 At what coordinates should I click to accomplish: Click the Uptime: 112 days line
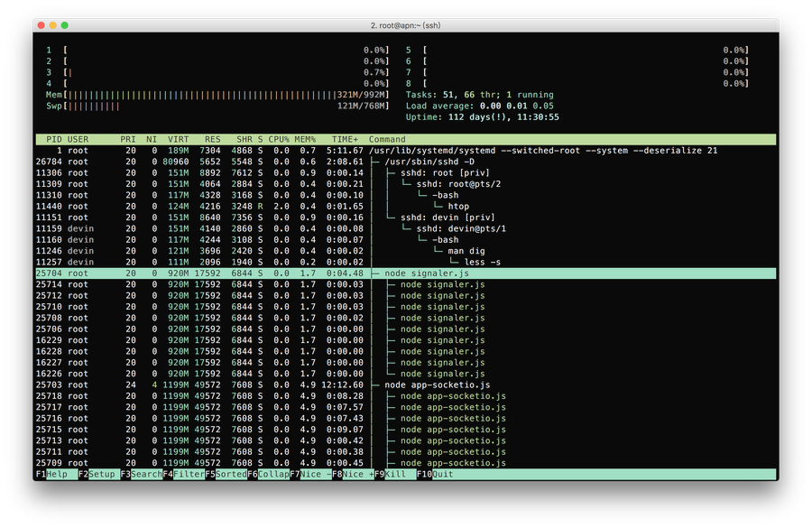(x=482, y=117)
